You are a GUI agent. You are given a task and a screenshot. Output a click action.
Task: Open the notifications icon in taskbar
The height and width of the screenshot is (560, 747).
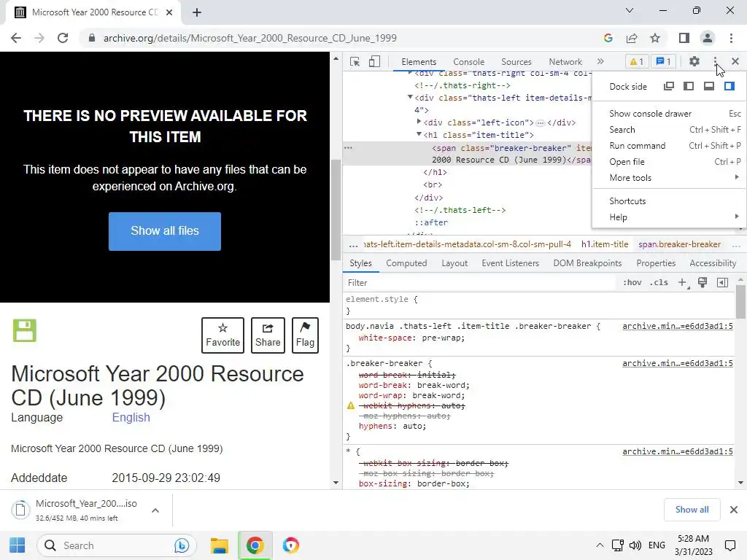(729, 545)
